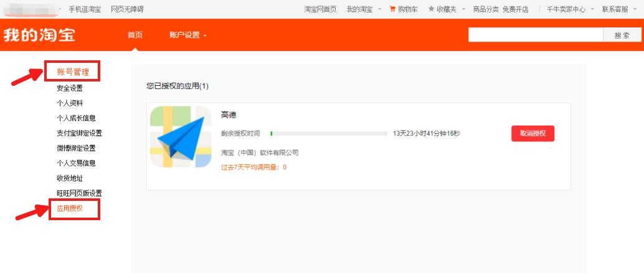Open the 免费开店 link
The image size is (644, 273).
[515, 9]
